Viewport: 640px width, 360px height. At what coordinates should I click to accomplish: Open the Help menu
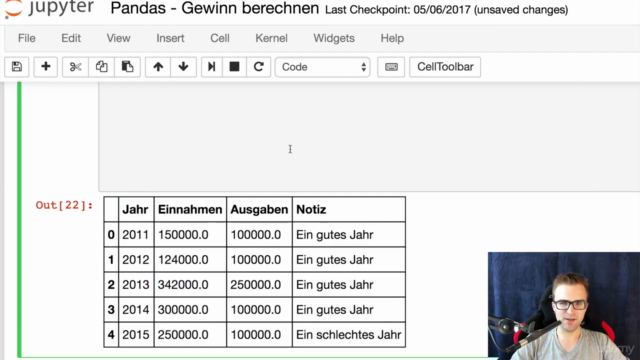tap(392, 38)
